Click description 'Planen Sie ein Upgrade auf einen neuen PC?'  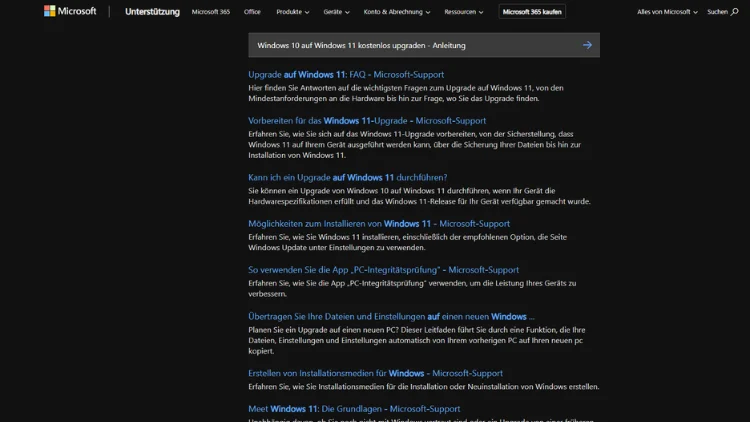click(417, 340)
